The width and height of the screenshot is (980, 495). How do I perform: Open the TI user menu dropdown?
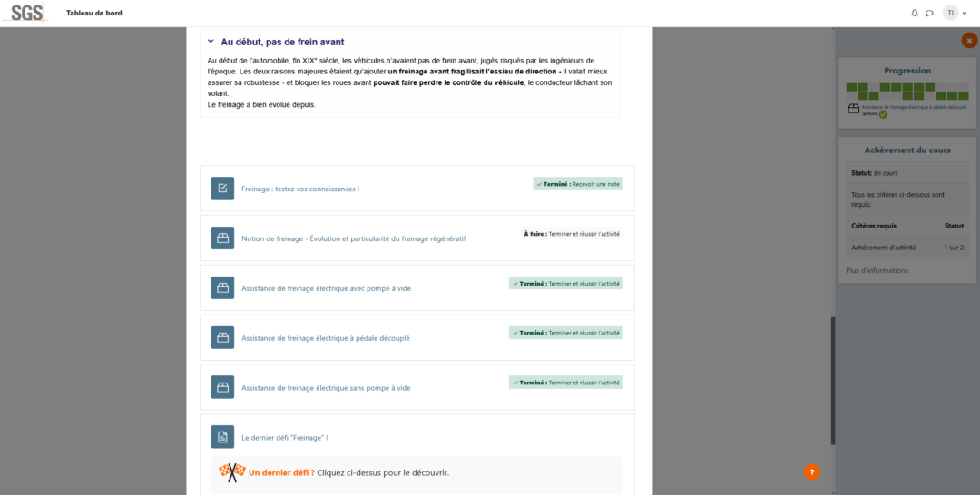[x=955, y=13]
